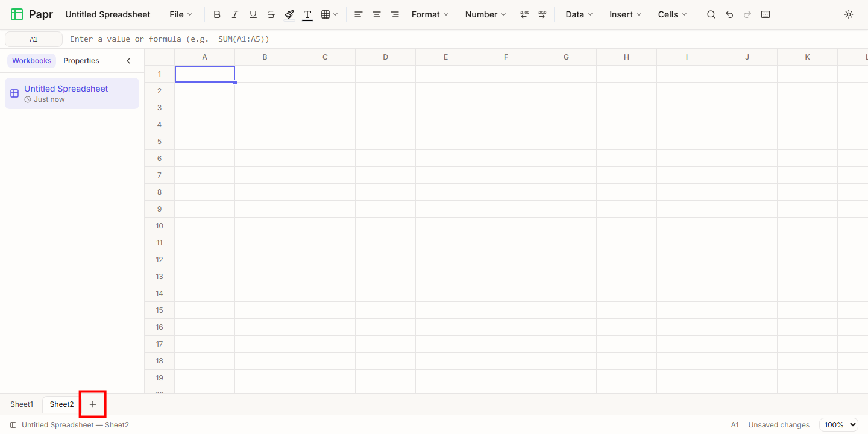The image size is (868, 434).
Task: Show keyboard shortcuts
Action: 766,14
